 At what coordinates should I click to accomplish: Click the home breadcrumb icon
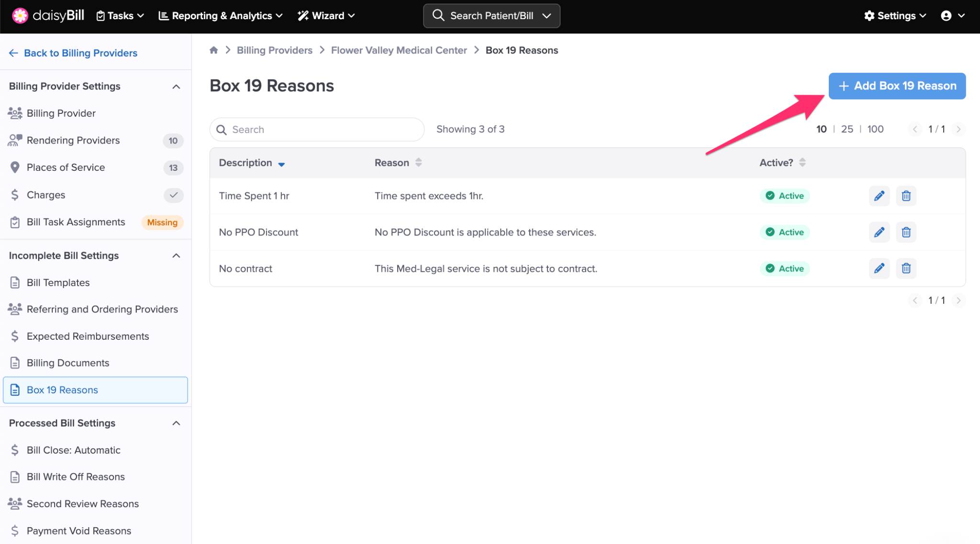[x=213, y=50]
